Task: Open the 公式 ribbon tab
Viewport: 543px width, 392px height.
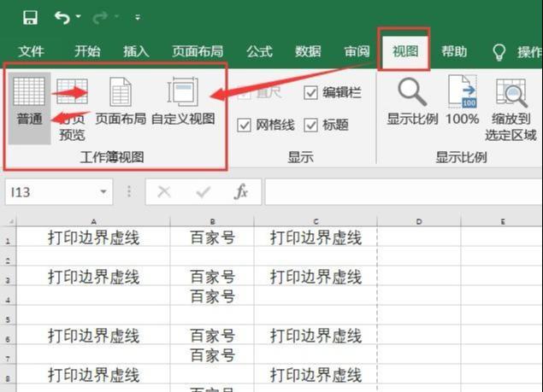Action: 259,51
